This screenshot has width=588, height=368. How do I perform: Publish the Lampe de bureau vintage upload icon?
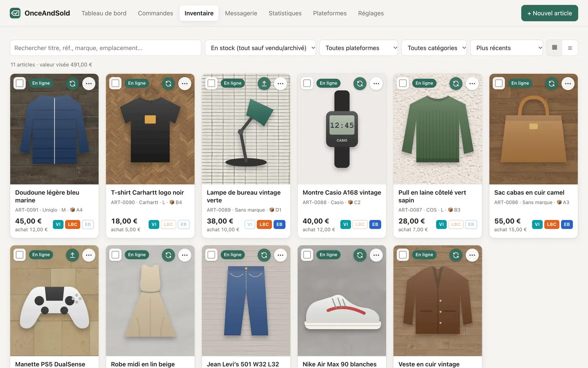[264, 84]
